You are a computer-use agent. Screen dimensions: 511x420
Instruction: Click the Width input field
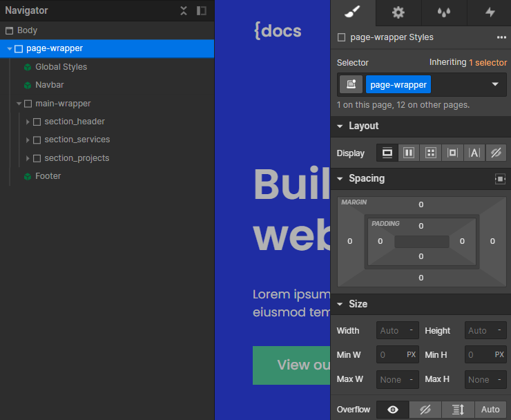pyautogui.click(x=397, y=330)
